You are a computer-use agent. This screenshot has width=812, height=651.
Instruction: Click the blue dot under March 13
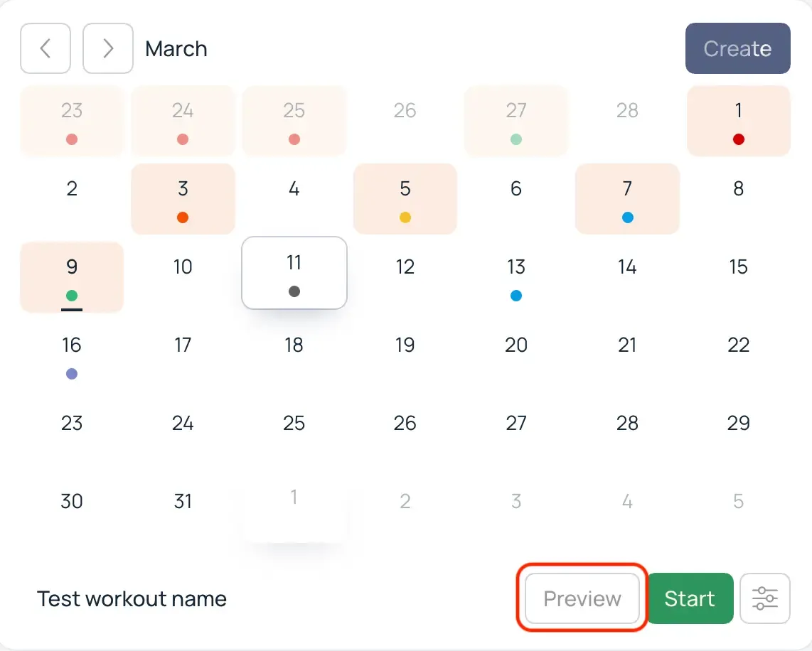tap(515, 296)
